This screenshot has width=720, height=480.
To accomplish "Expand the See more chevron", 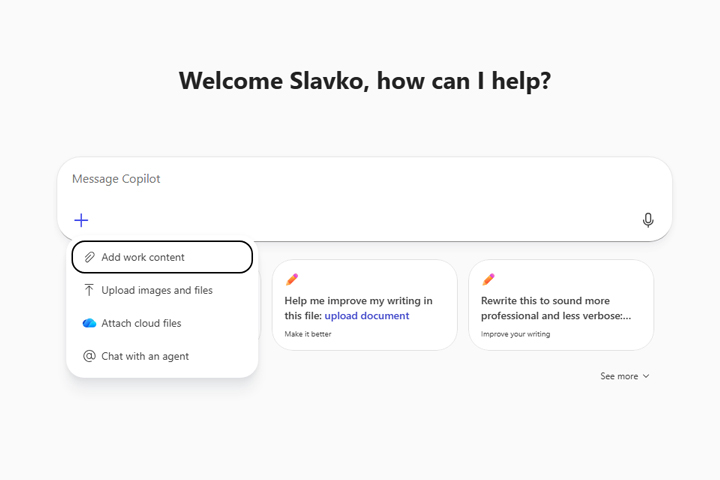I will click(646, 376).
